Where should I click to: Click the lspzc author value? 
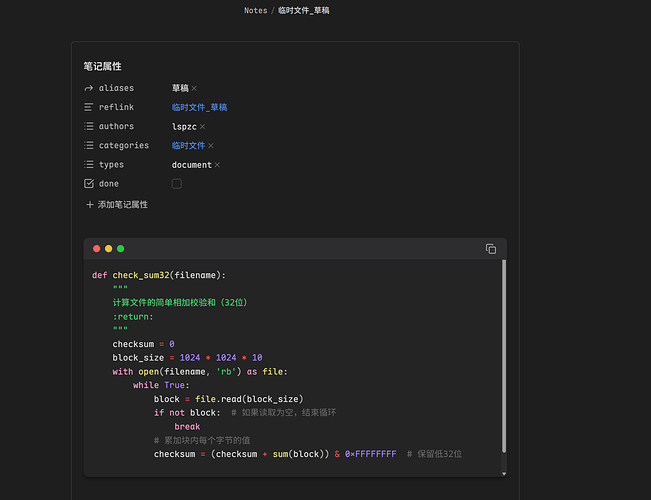coord(184,127)
